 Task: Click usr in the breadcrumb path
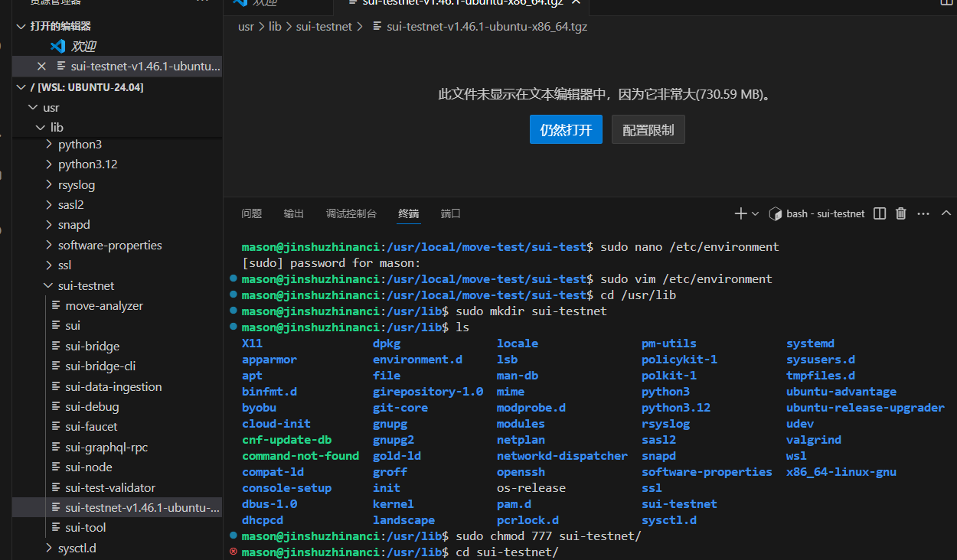(246, 26)
